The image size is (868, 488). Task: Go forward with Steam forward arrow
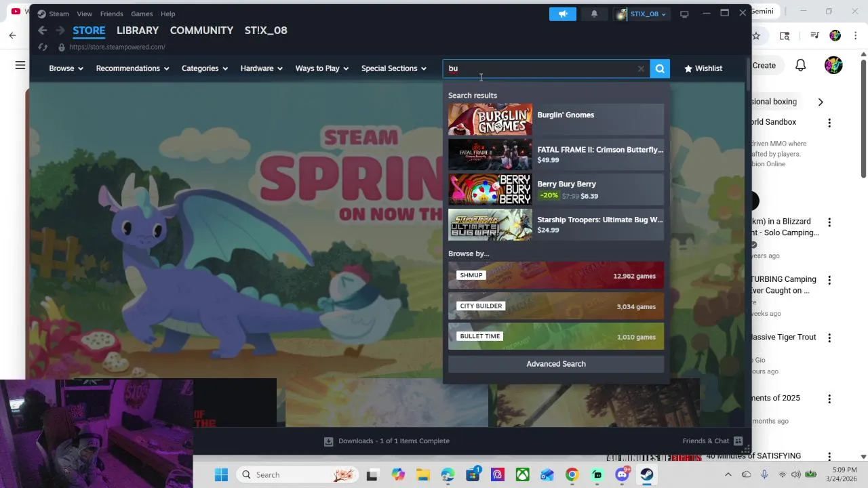(x=60, y=30)
